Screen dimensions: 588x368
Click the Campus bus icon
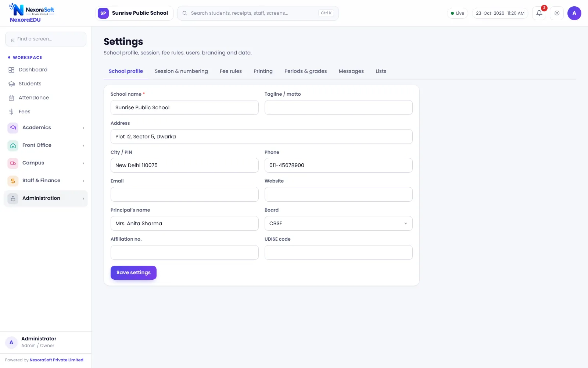[13, 163]
